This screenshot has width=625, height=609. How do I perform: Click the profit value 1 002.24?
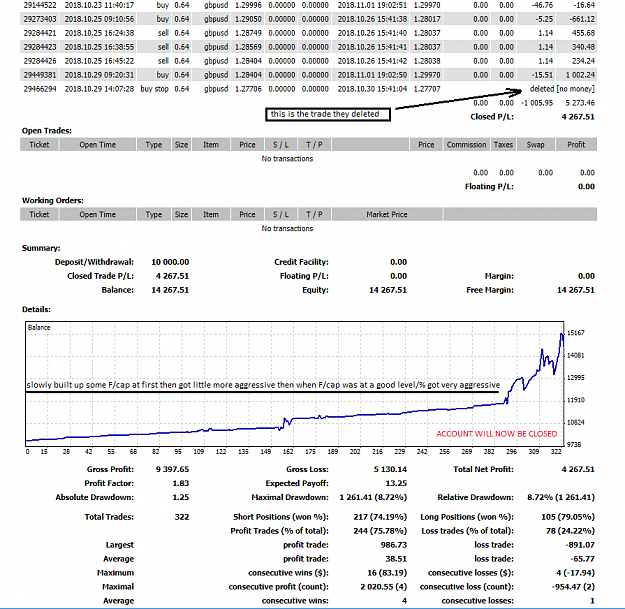tap(580, 75)
